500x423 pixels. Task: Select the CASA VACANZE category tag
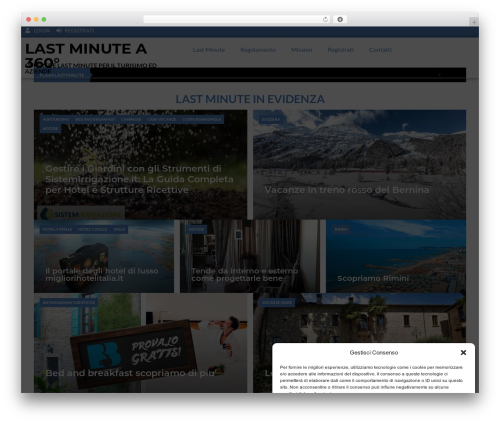click(x=162, y=119)
